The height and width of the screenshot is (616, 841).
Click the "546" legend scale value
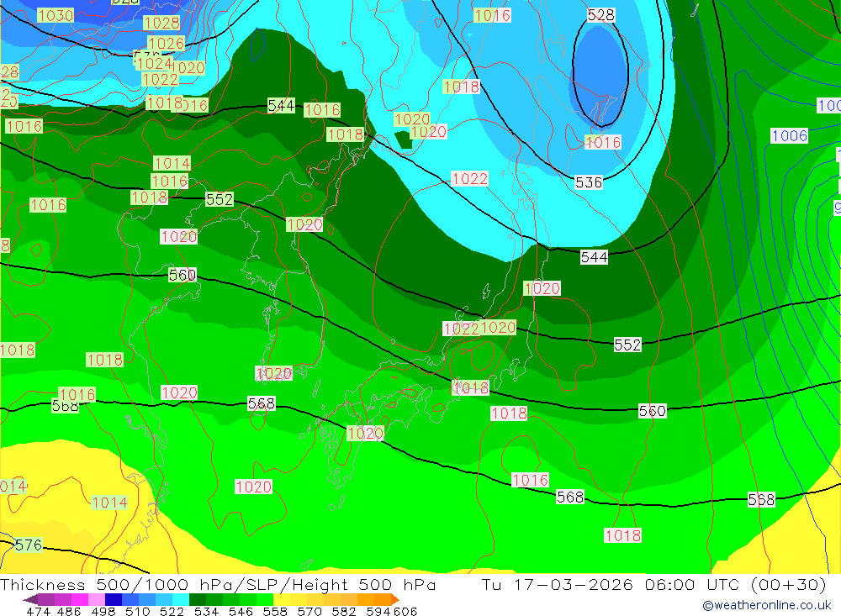(x=241, y=611)
